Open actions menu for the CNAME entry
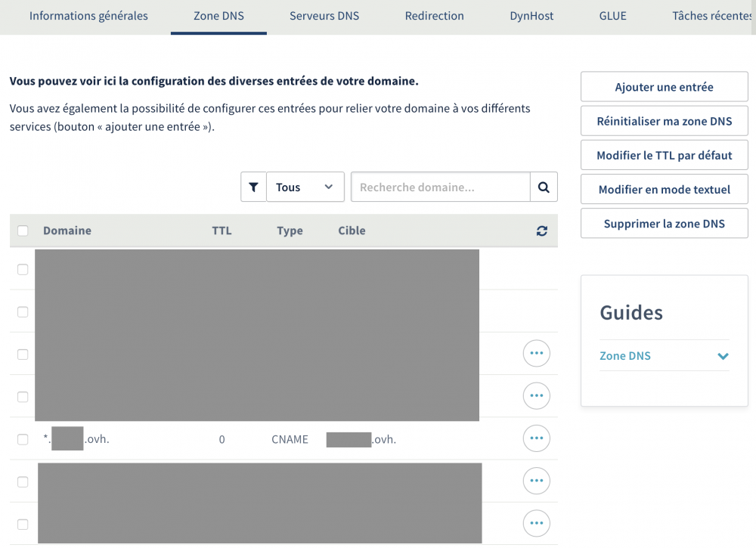 click(x=536, y=438)
